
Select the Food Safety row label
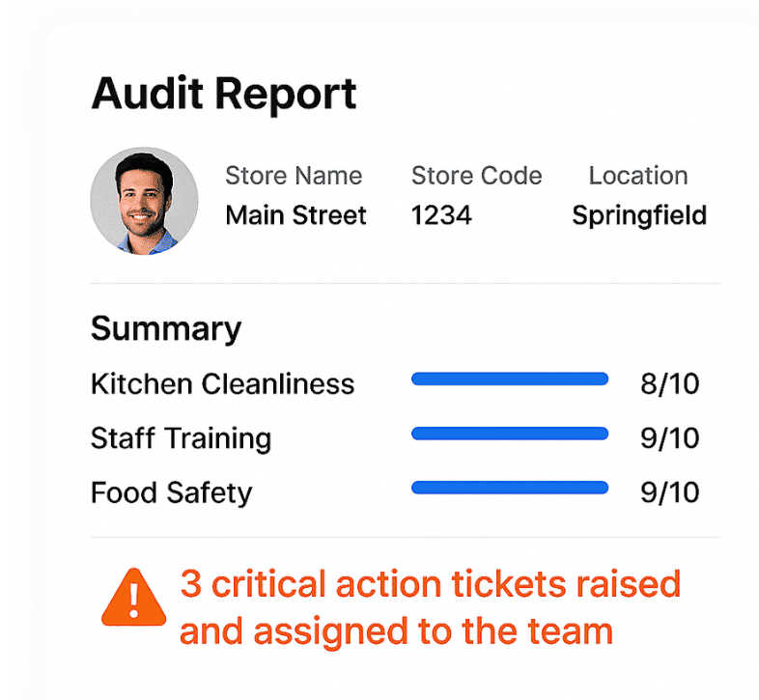[171, 493]
